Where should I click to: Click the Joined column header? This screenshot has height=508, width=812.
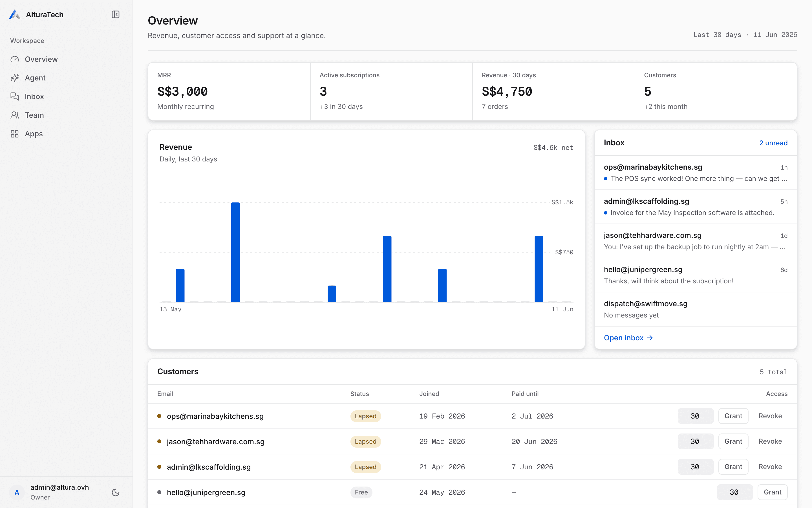click(x=429, y=394)
